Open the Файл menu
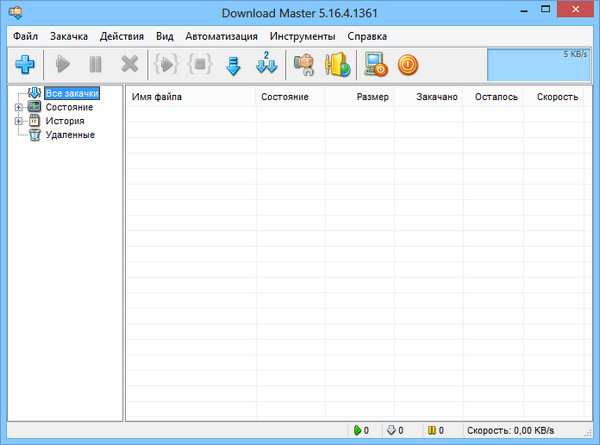The width and height of the screenshot is (600, 445). 26,36
